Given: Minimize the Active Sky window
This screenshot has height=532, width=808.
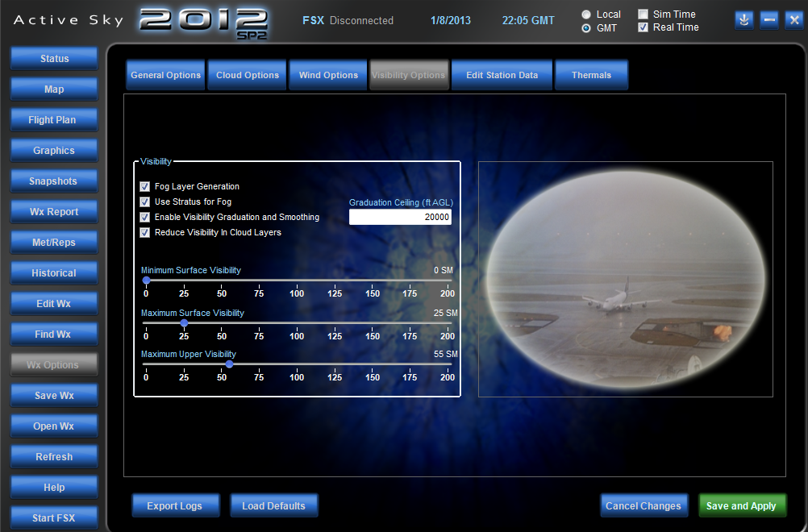Looking at the screenshot, I should (768, 20).
